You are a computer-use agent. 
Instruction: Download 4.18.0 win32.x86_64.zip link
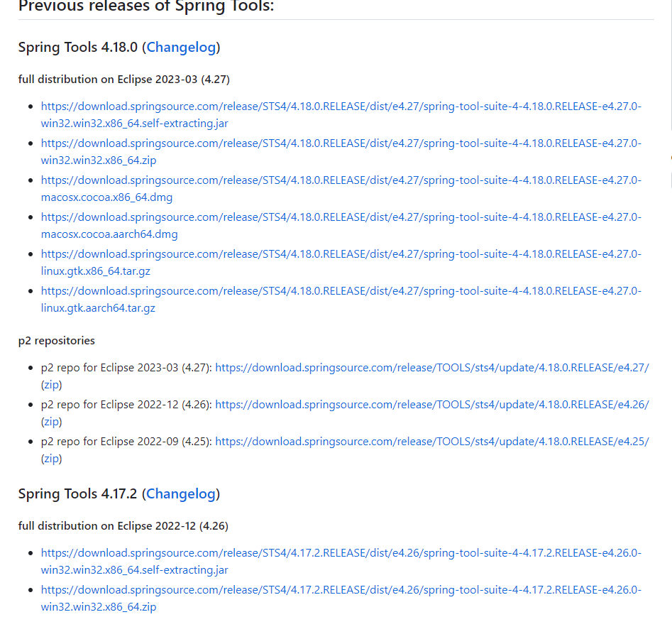(341, 152)
